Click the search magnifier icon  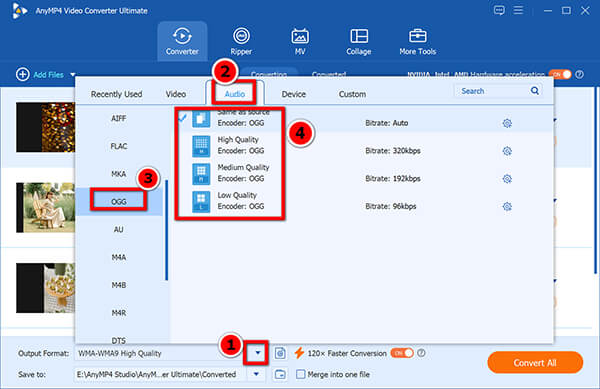pyautogui.click(x=535, y=91)
